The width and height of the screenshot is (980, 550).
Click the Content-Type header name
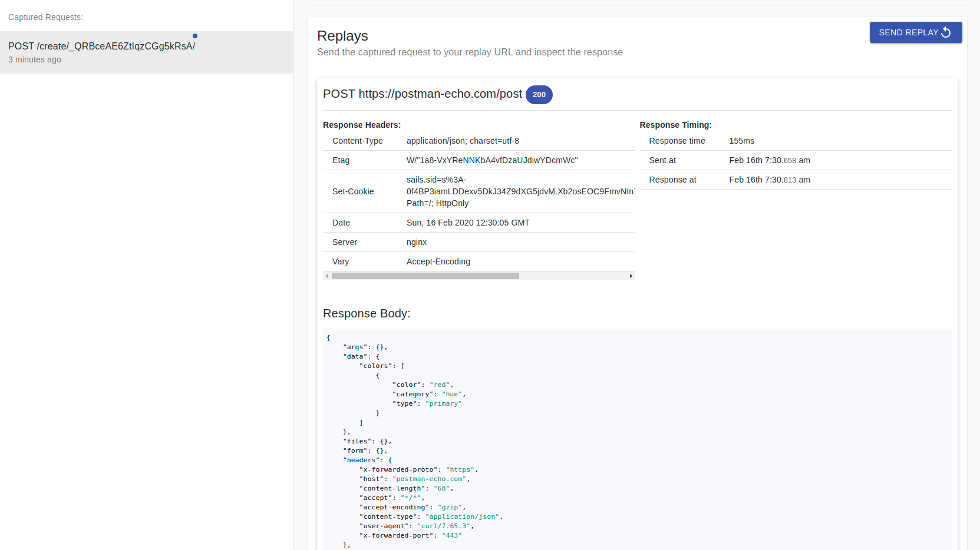[x=357, y=141]
